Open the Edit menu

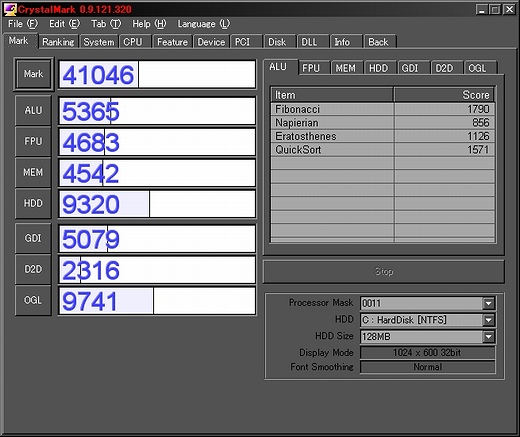pyautogui.click(x=64, y=24)
